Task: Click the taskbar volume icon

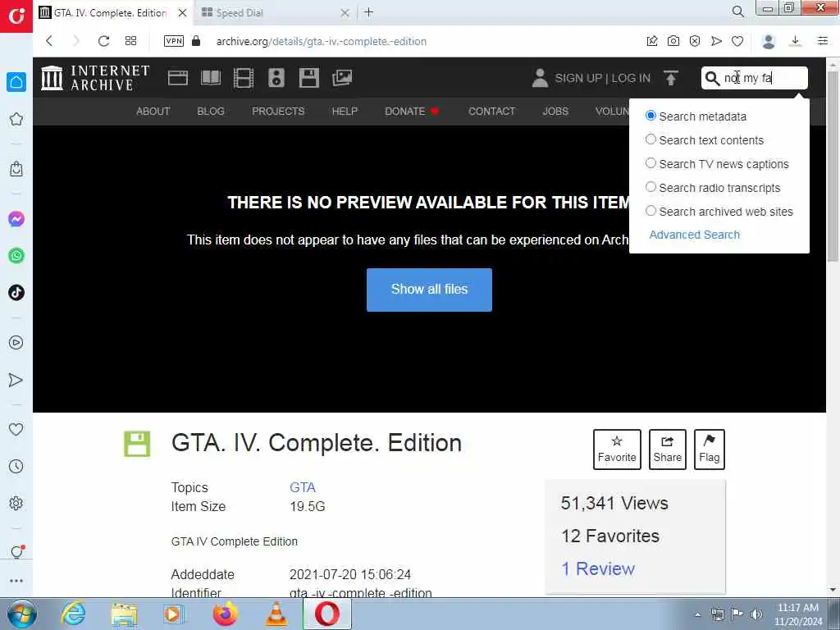Action: (756, 614)
